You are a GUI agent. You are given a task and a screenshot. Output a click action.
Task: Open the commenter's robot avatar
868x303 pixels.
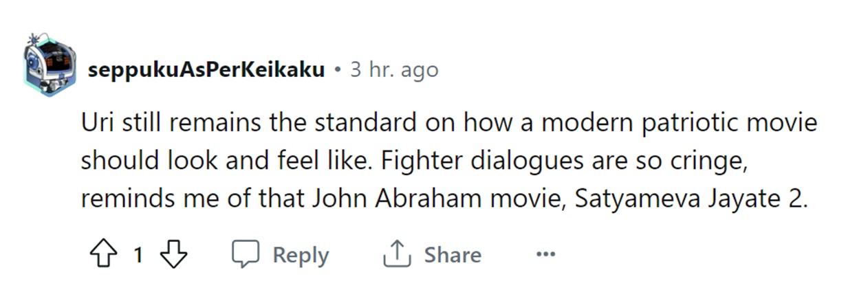50,64
